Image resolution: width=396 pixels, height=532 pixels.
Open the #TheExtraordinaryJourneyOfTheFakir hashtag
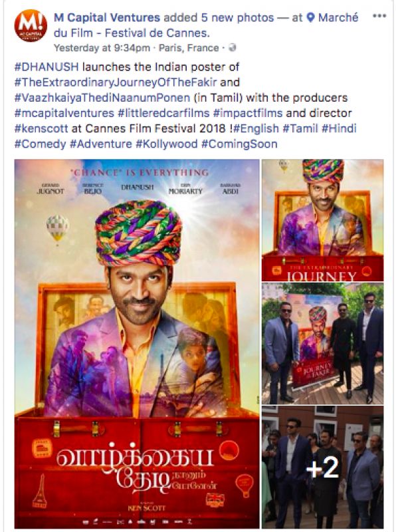click(x=115, y=82)
